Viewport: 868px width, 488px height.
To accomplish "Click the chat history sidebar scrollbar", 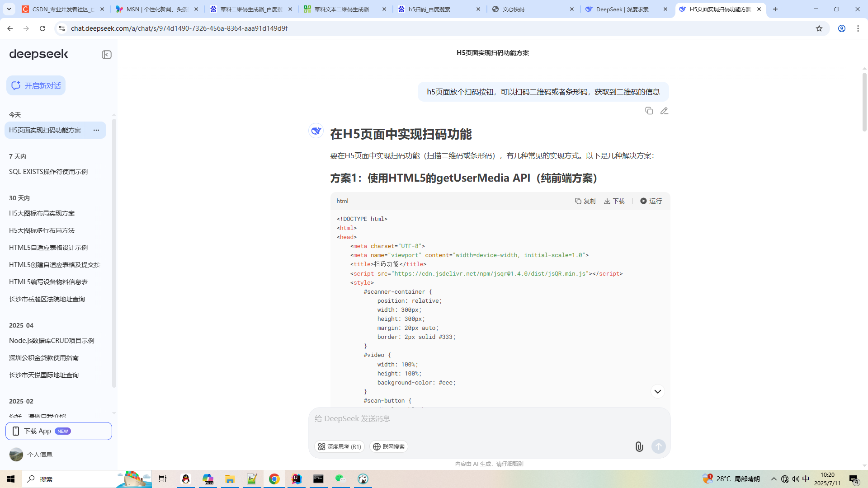I will [114, 253].
